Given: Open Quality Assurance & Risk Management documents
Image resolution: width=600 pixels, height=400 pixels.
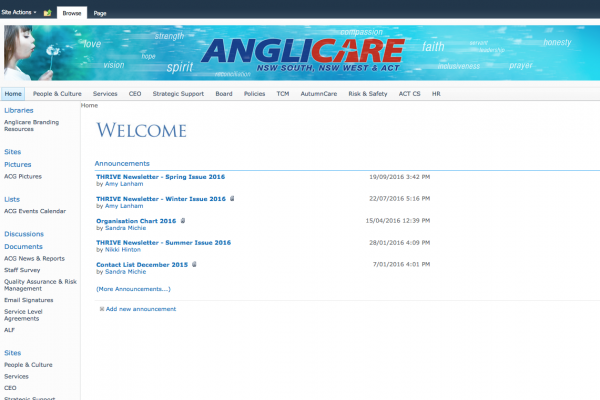Looking at the screenshot, I should coord(40,285).
